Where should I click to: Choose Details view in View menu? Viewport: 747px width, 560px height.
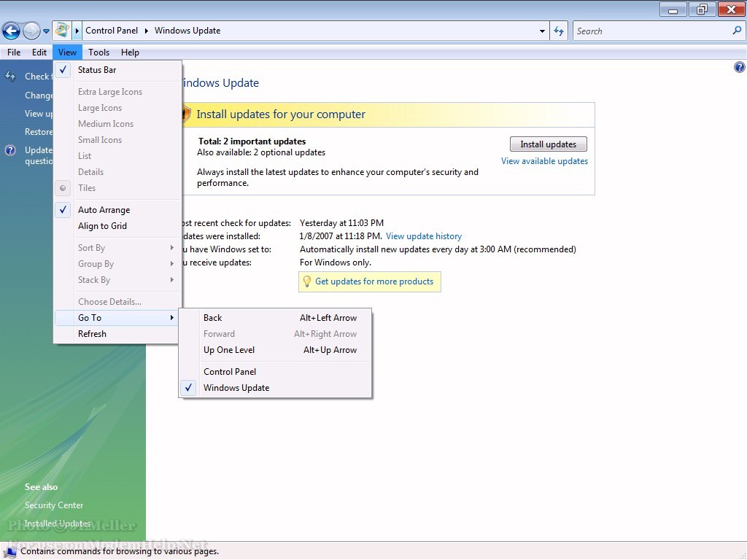click(117, 172)
